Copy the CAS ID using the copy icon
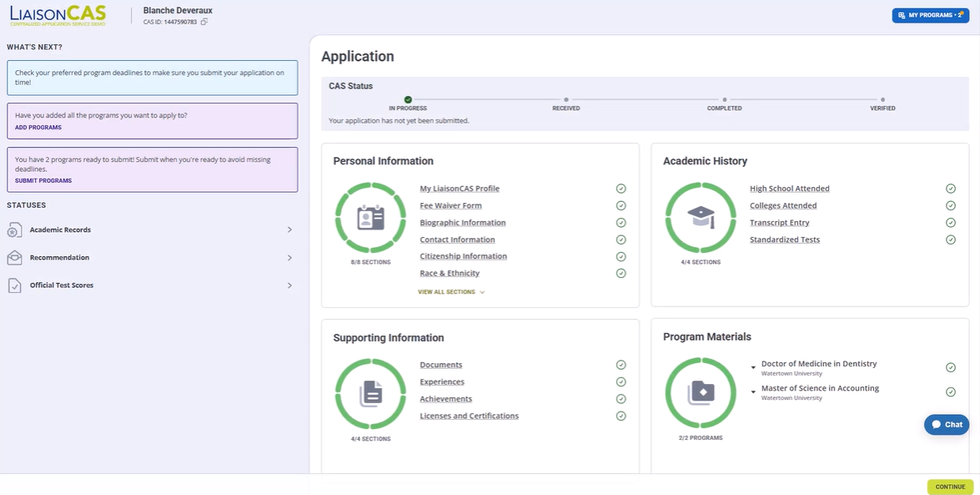980x495 pixels. pos(205,22)
